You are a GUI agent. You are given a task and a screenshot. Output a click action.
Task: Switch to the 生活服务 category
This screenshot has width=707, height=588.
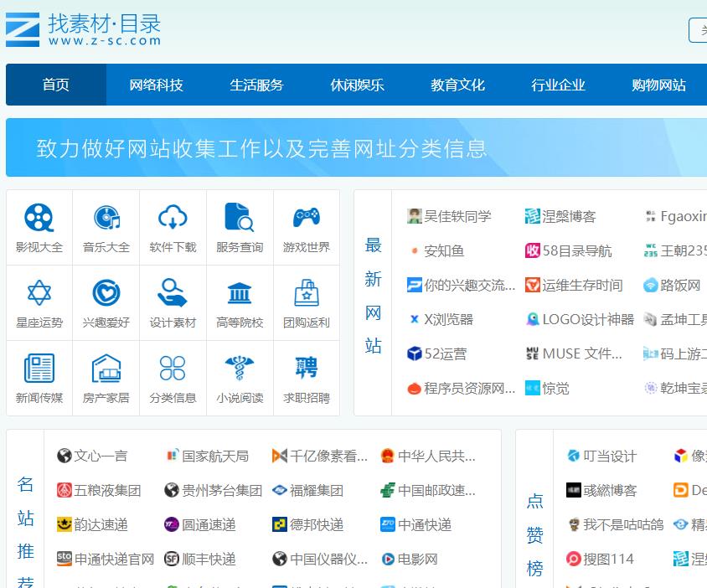tap(257, 85)
